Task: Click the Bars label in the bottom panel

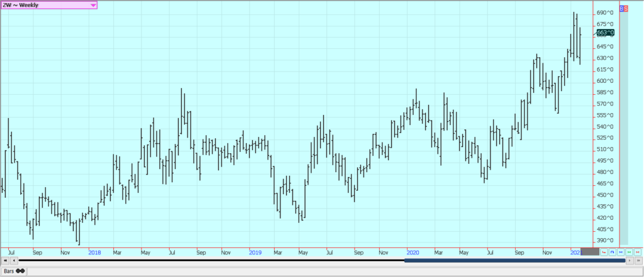Action: [9, 271]
